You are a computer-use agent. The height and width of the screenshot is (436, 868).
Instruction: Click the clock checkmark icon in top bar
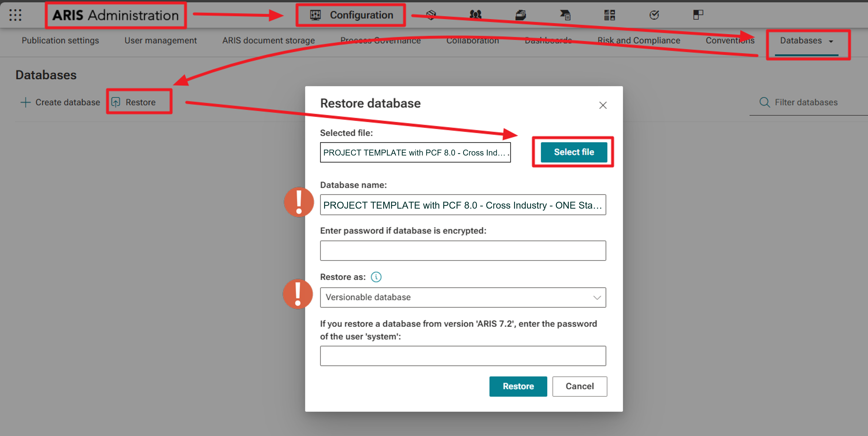(654, 15)
